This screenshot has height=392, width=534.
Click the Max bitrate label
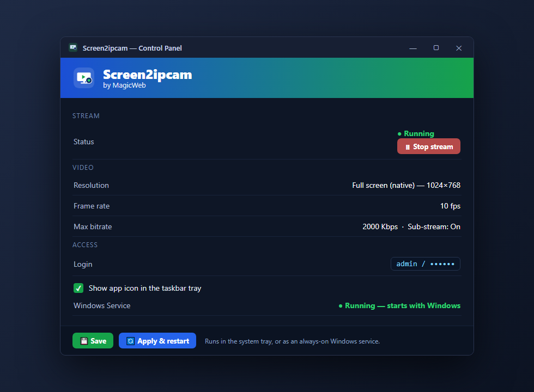(93, 226)
